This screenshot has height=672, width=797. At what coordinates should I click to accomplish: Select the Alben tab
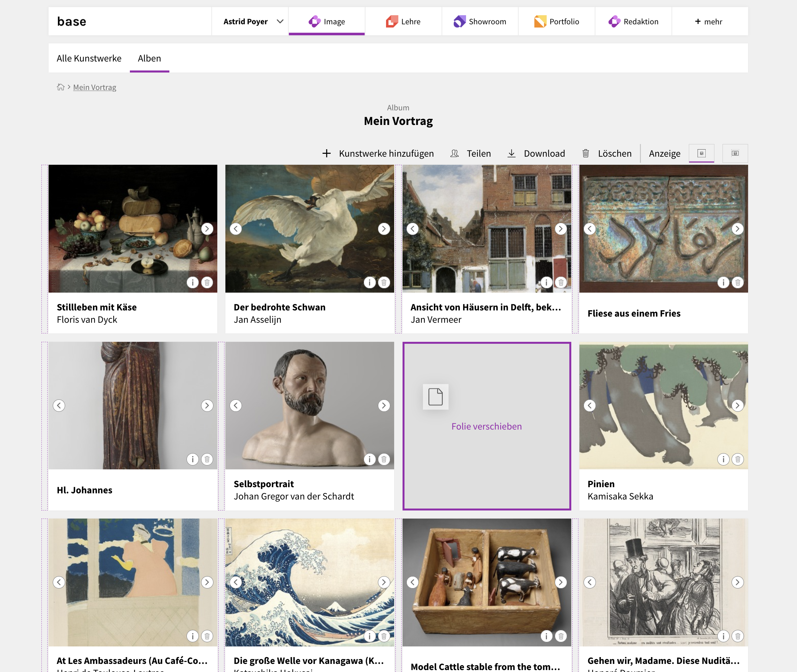[x=149, y=58]
